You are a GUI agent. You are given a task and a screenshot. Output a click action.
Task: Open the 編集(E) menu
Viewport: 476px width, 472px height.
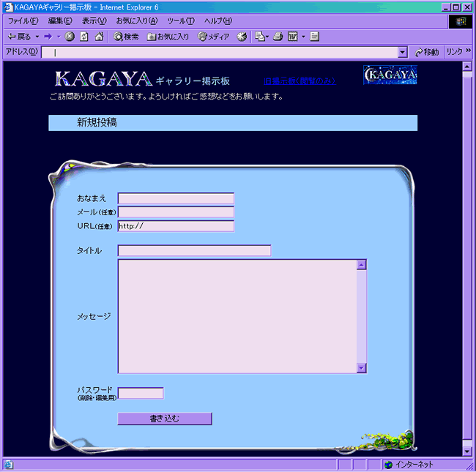click(x=60, y=21)
